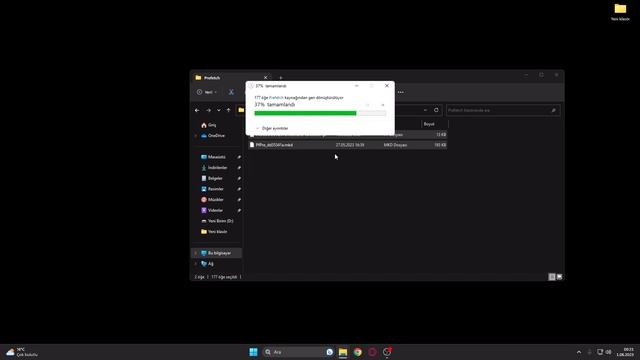
Task: Open OneDrive in the sidebar
Action: tap(213, 136)
